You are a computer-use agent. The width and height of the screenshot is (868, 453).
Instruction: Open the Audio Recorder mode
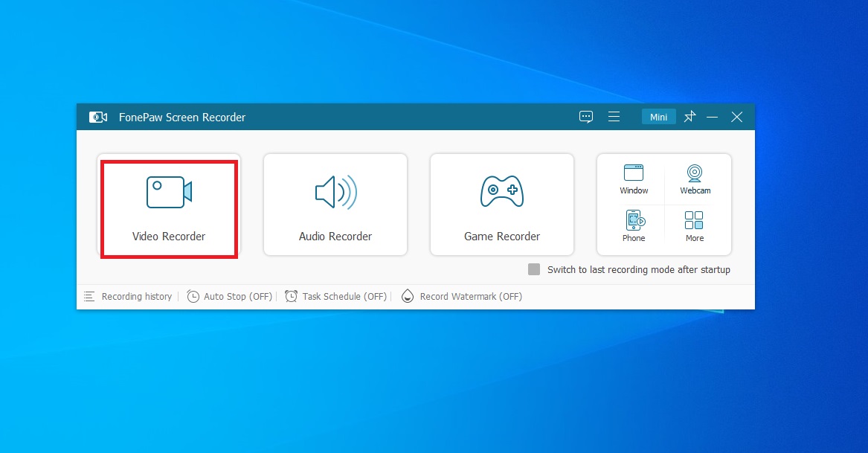[x=335, y=205]
